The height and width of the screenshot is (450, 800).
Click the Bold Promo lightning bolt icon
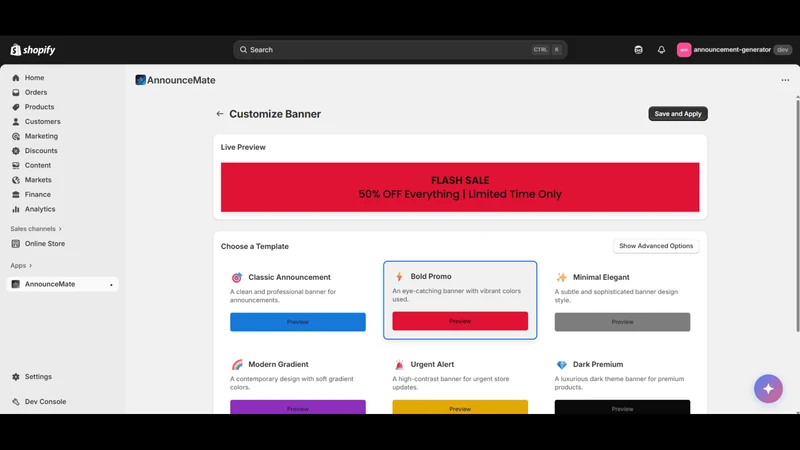pyautogui.click(x=399, y=277)
